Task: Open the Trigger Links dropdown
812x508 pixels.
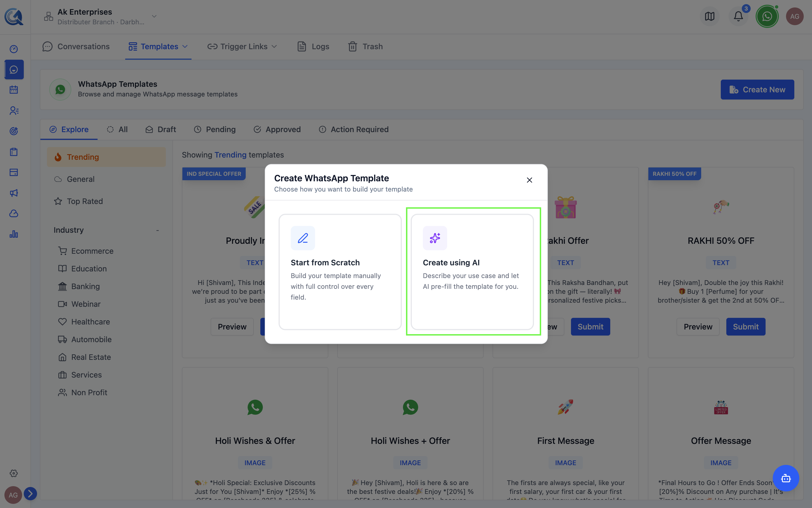Action: pos(242,46)
